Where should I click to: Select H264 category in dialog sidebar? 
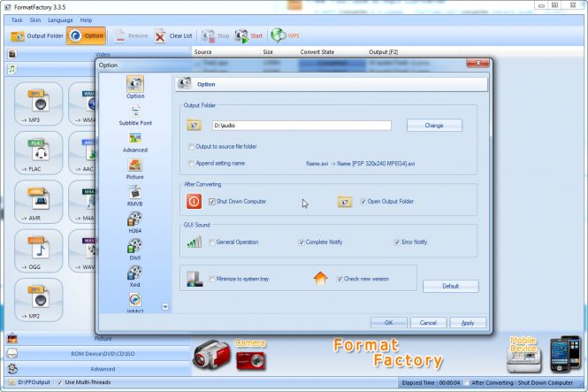pos(135,222)
